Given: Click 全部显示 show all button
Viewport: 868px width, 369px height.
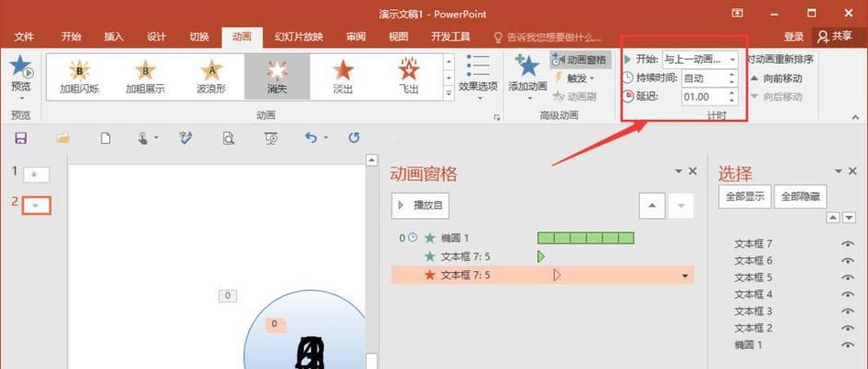Looking at the screenshot, I should pos(745,196).
